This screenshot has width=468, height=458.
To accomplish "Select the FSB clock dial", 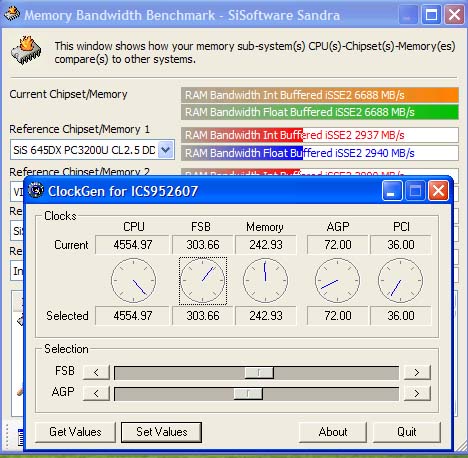I will tap(203, 281).
